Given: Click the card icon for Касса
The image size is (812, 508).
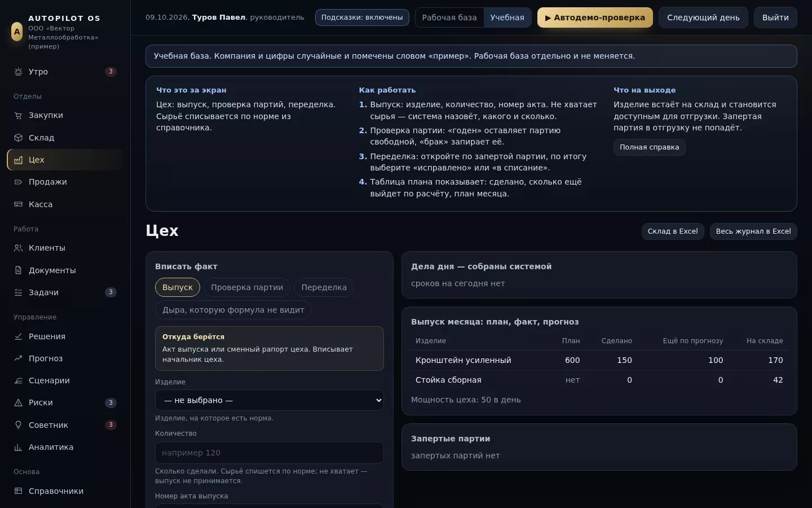Looking at the screenshot, I should [x=18, y=204].
